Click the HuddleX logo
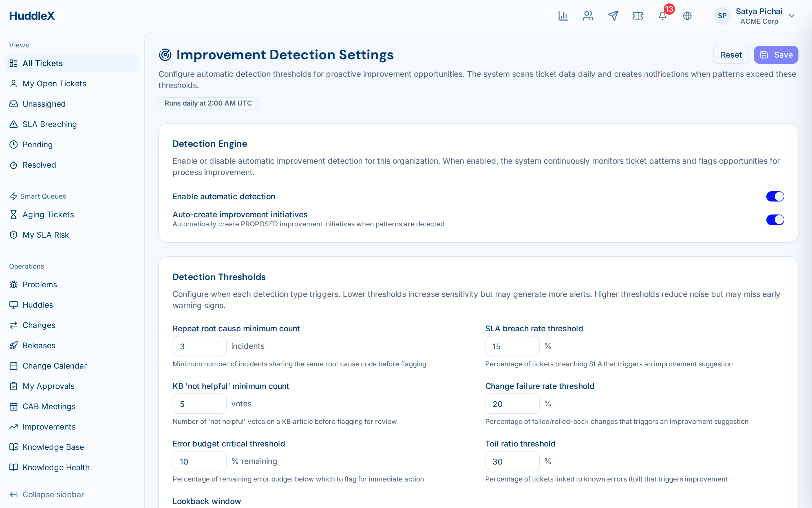 (x=32, y=16)
